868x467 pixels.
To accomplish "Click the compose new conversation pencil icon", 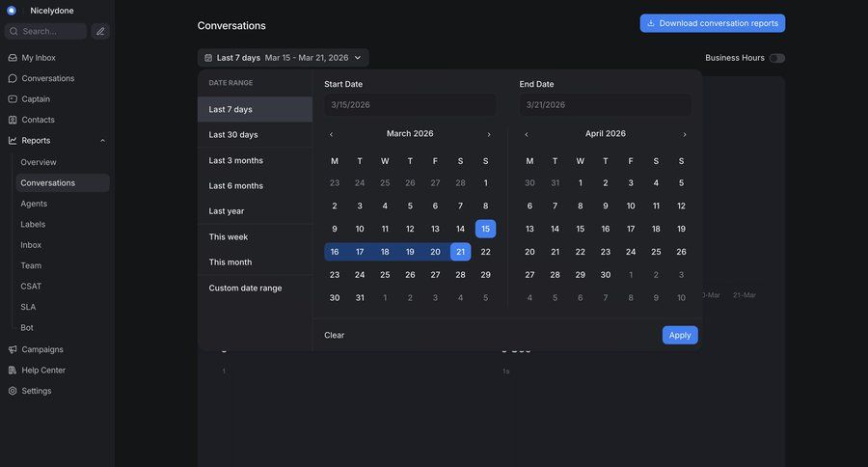I will (100, 32).
